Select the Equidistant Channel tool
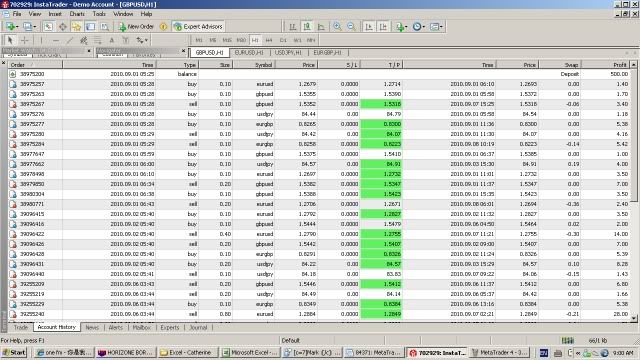 click(84, 40)
